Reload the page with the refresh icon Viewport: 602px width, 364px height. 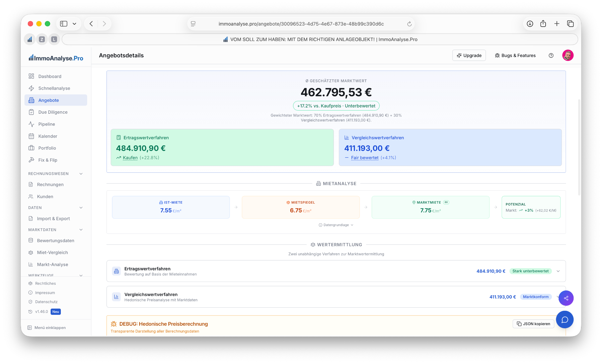409,24
